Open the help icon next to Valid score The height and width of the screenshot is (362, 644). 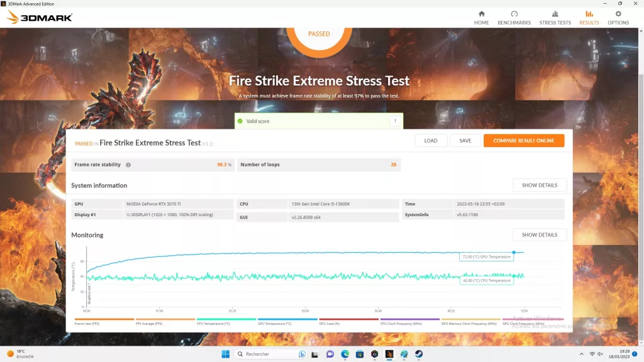(394, 121)
